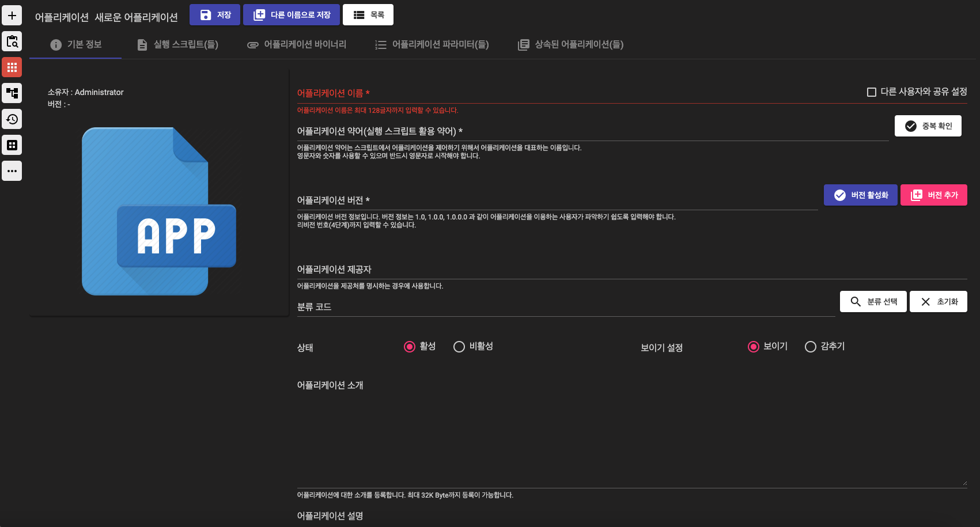Click the 저장 button
The image size is (980, 527).
[214, 14]
